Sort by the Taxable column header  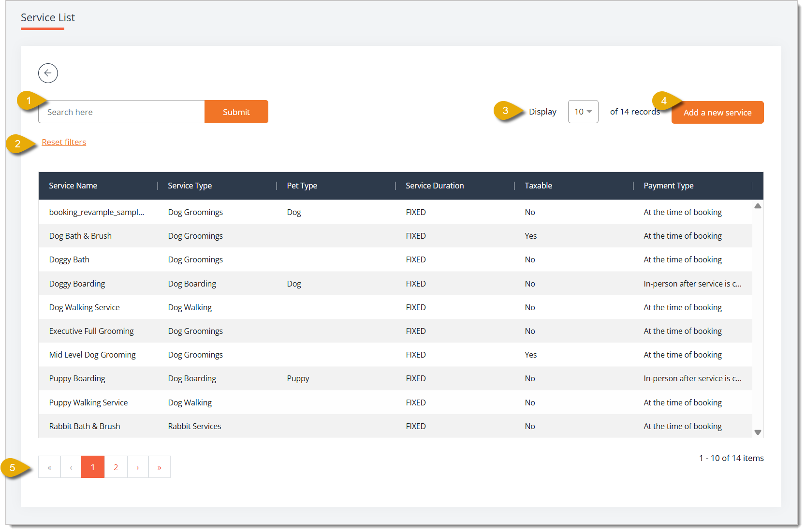[x=539, y=186]
